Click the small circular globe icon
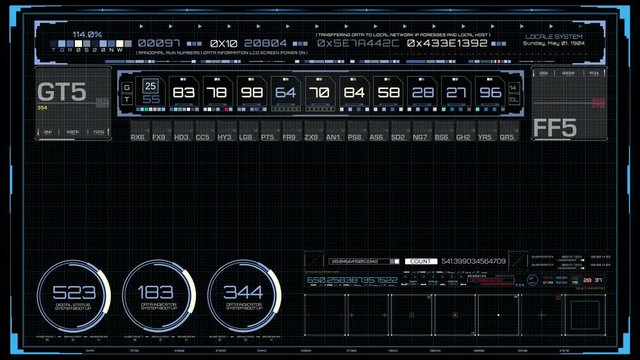This screenshot has width=640, height=360. click(x=532, y=280)
